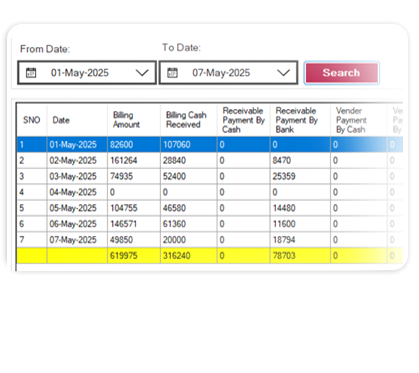Screen dimensions: 419x373
Task: Open the To Date dropdown arrow
Action: (x=283, y=73)
